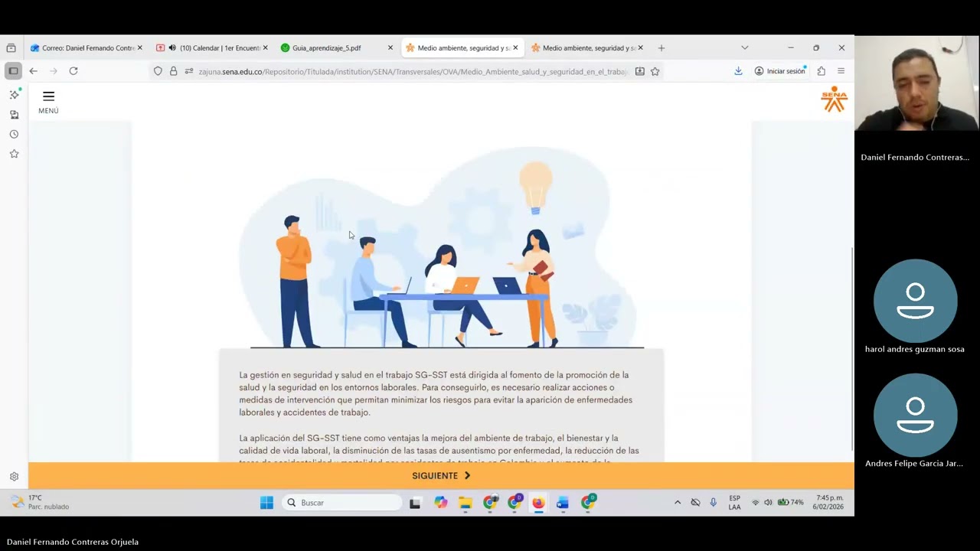The image size is (980, 551).
Task: Open the history clock sidebar icon
Action: 14,134
